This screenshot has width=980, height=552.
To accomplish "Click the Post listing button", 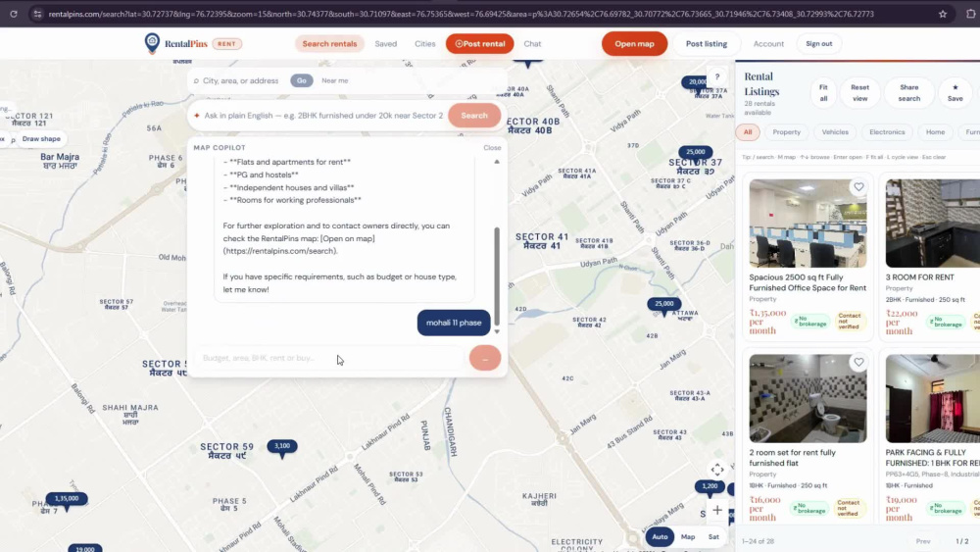I will click(x=707, y=44).
